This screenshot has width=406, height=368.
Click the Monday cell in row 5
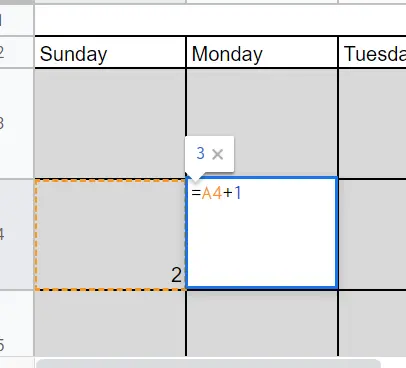262,323
